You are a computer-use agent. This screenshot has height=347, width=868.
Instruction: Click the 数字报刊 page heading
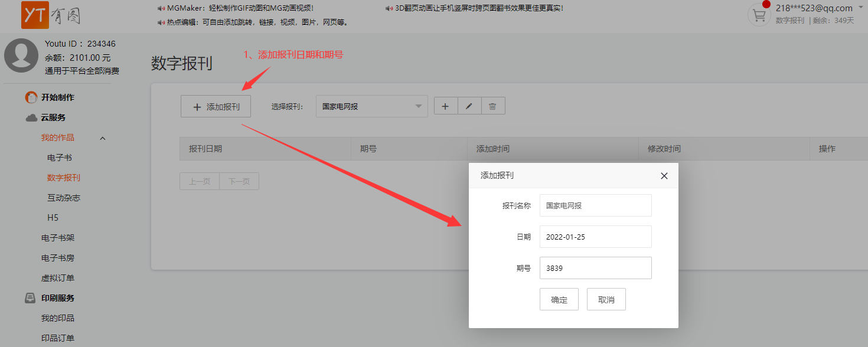point(182,63)
